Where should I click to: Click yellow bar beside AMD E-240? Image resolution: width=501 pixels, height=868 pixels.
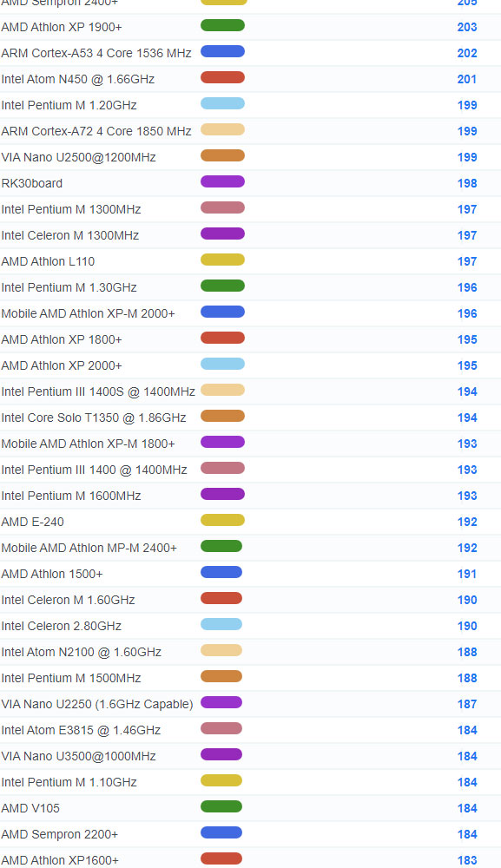tap(222, 519)
